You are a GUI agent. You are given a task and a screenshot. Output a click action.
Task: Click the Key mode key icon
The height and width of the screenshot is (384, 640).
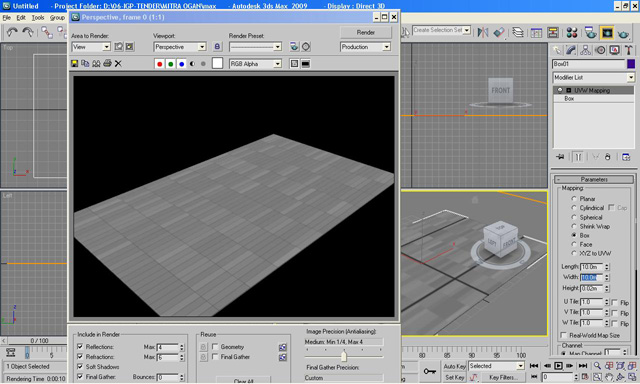click(429, 371)
